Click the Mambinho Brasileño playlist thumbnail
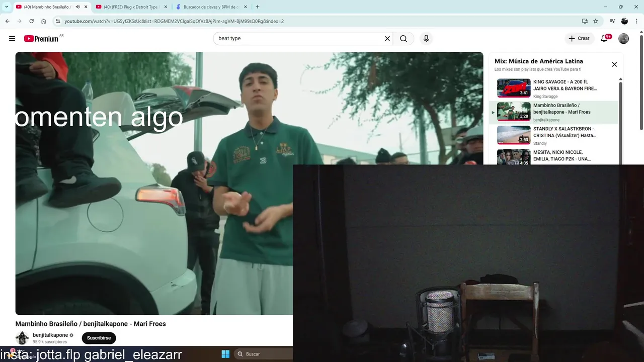This screenshot has width=644, height=362. point(514,112)
